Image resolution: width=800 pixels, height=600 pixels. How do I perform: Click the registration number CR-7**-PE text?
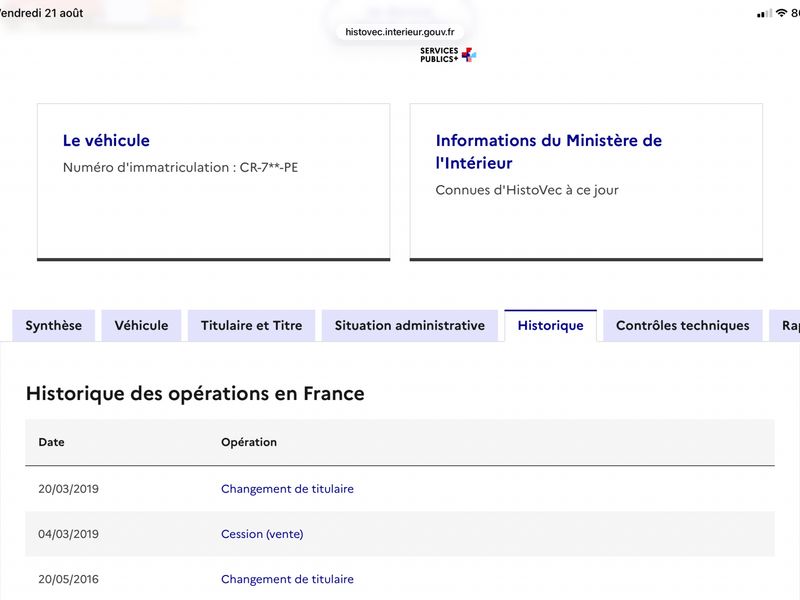click(269, 167)
